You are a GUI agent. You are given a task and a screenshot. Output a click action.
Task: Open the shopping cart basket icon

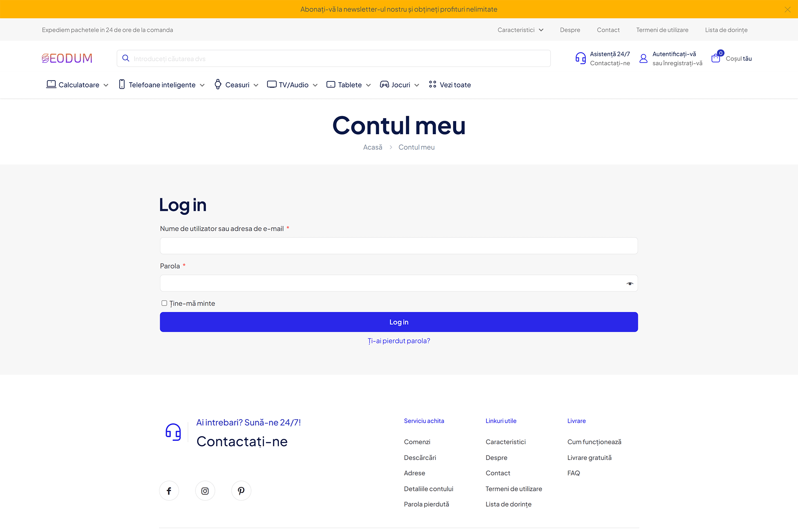point(716,58)
